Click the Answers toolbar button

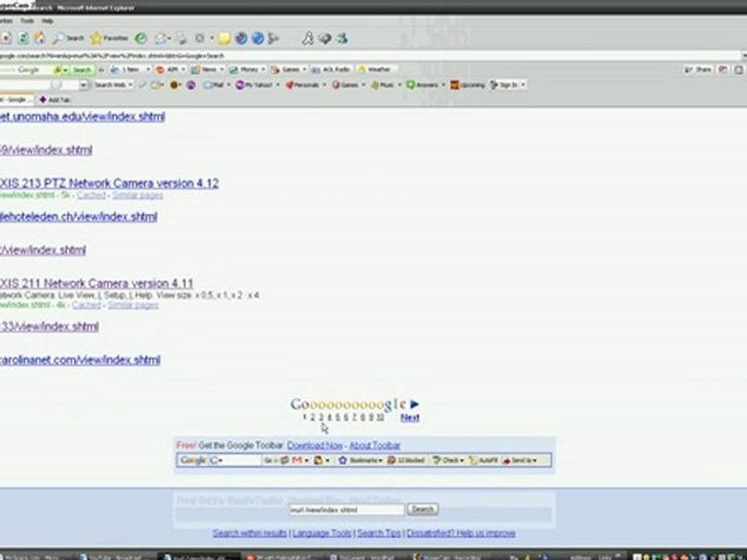coord(422,85)
